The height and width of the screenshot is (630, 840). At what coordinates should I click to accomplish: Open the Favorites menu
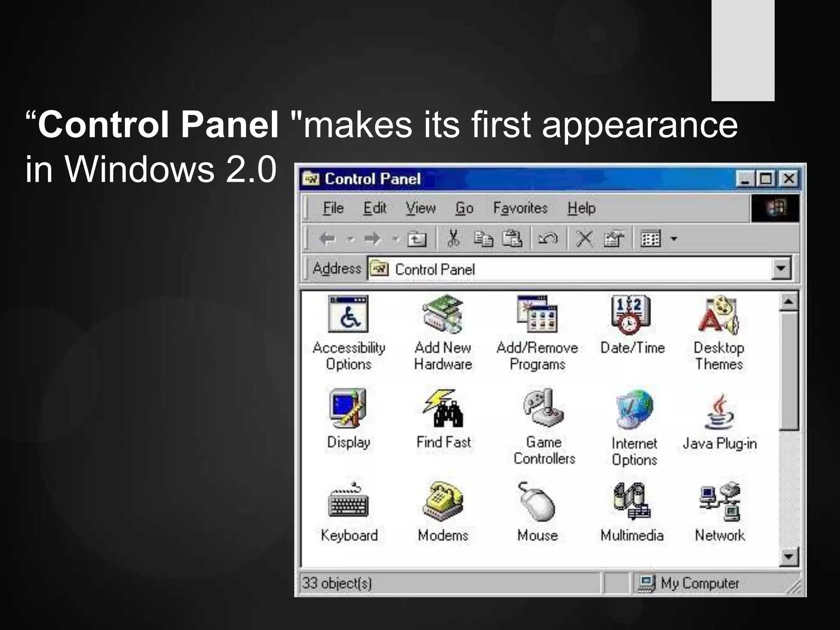pos(520,208)
